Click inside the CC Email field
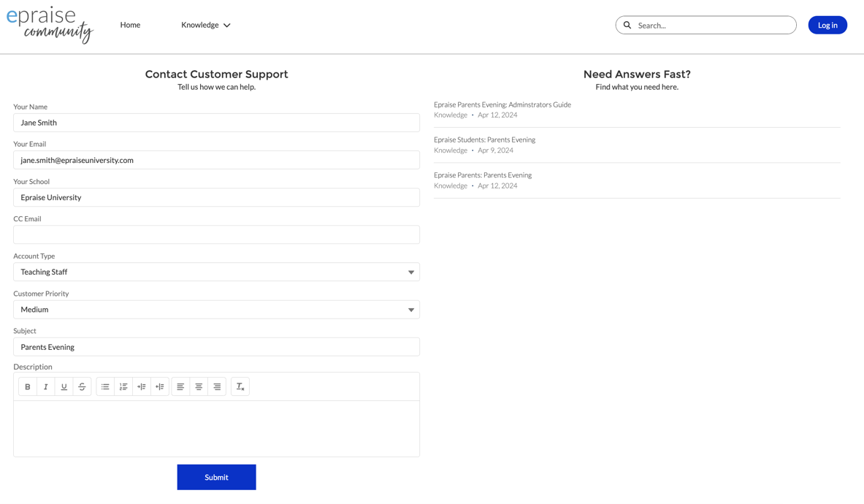 (216, 234)
